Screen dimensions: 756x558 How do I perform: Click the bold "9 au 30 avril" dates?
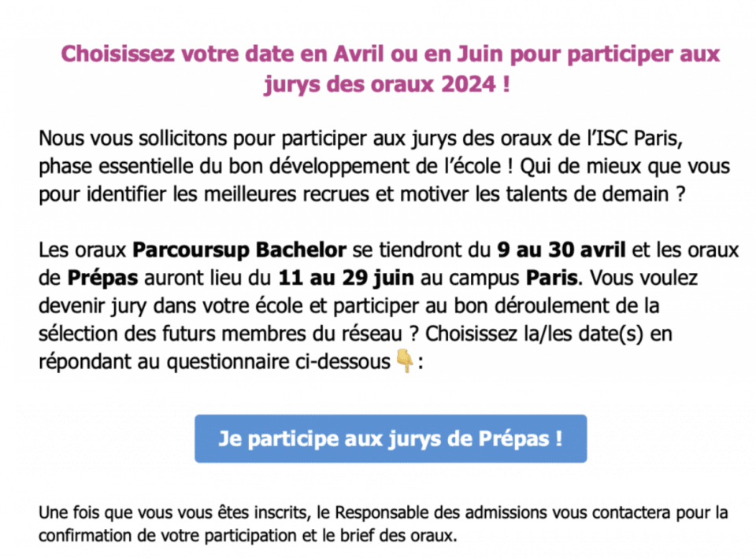[x=562, y=250]
